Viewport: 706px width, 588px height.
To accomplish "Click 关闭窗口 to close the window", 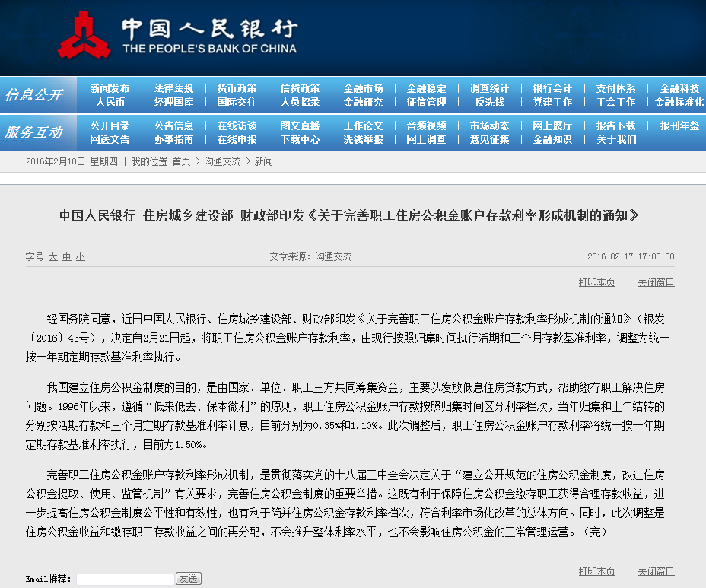I will (655, 281).
